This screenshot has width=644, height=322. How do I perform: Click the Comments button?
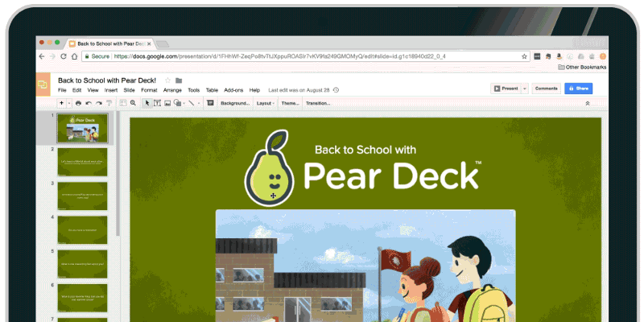click(x=547, y=89)
